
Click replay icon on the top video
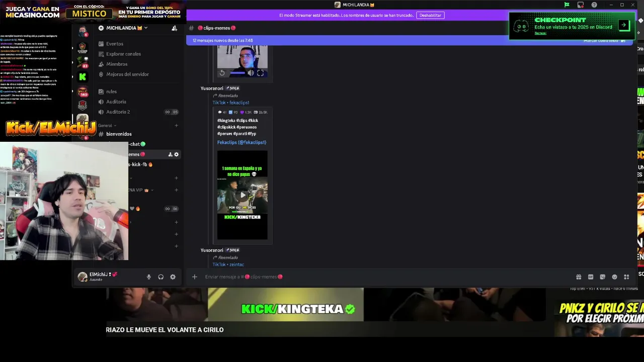click(222, 73)
